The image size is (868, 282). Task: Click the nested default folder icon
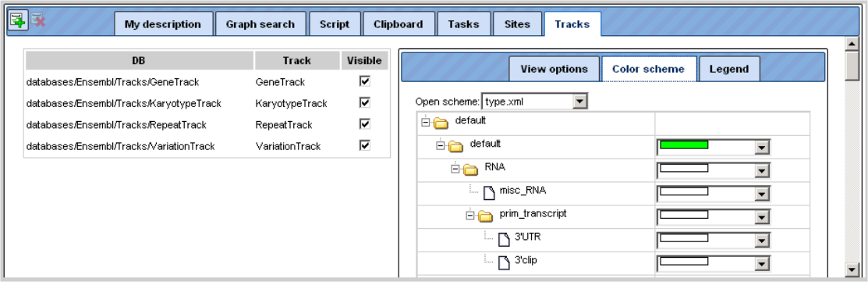tap(455, 146)
